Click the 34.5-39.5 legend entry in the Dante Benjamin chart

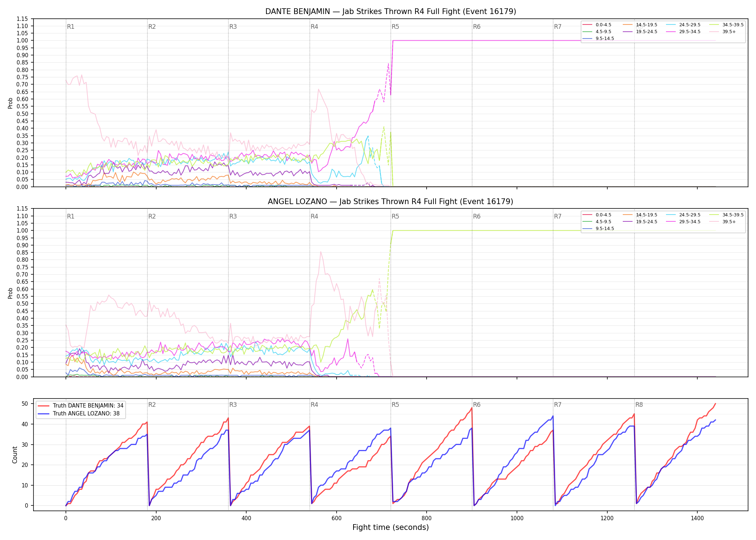(x=726, y=25)
